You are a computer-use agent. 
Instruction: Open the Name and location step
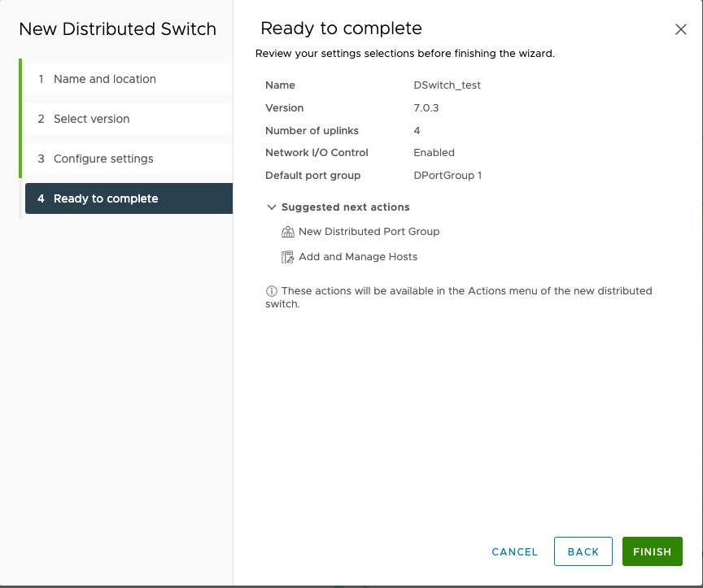click(105, 79)
